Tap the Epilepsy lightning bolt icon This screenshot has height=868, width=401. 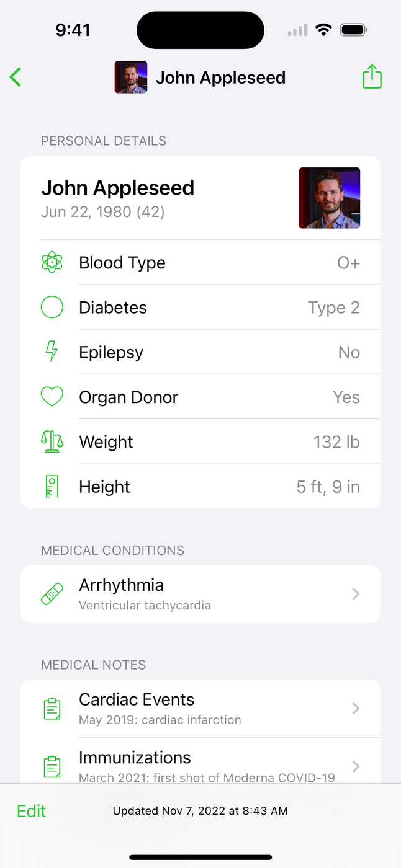52,352
